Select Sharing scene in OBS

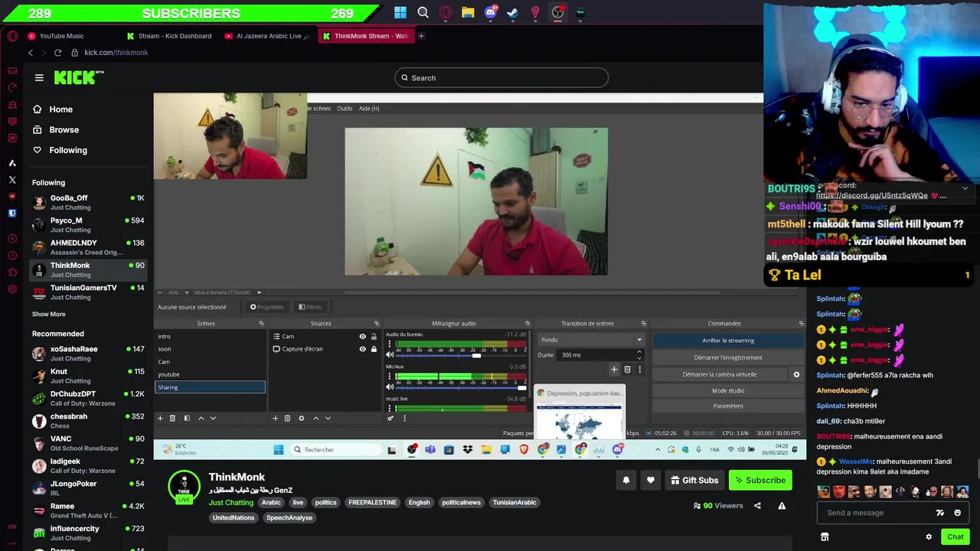(x=210, y=387)
